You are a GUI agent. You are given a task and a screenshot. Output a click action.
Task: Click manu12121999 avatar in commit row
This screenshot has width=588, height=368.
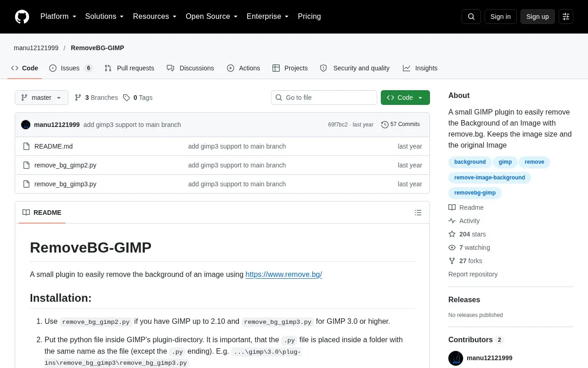pos(26,125)
